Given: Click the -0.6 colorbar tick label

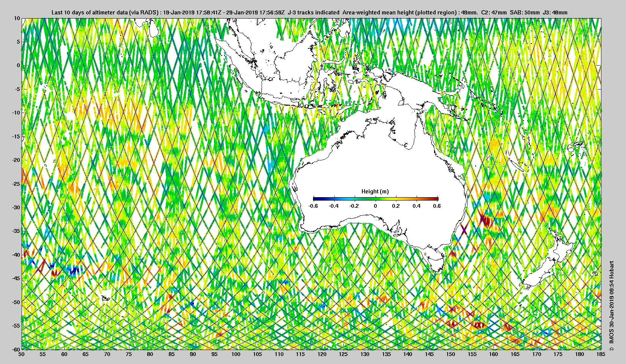Looking at the screenshot, I should [313, 206].
